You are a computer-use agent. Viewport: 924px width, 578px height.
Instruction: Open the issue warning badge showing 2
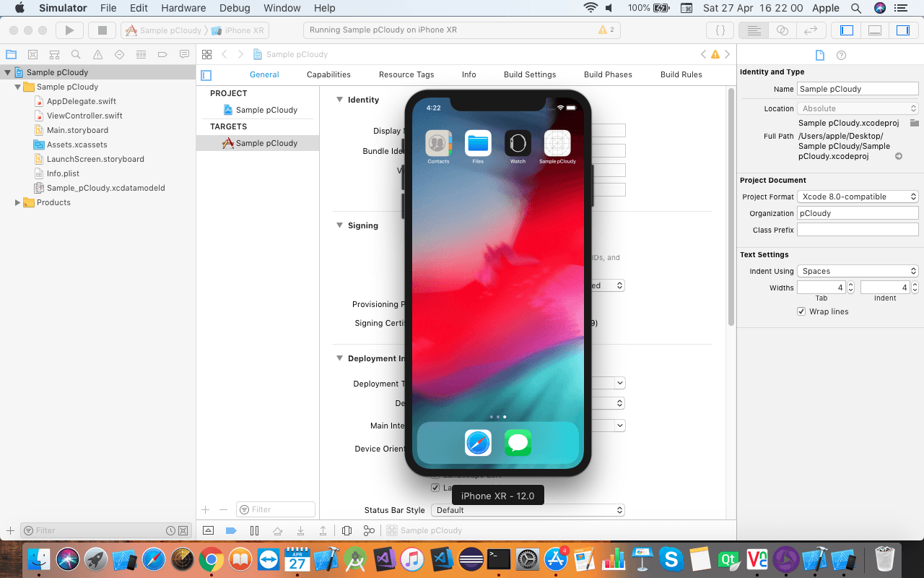(606, 30)
